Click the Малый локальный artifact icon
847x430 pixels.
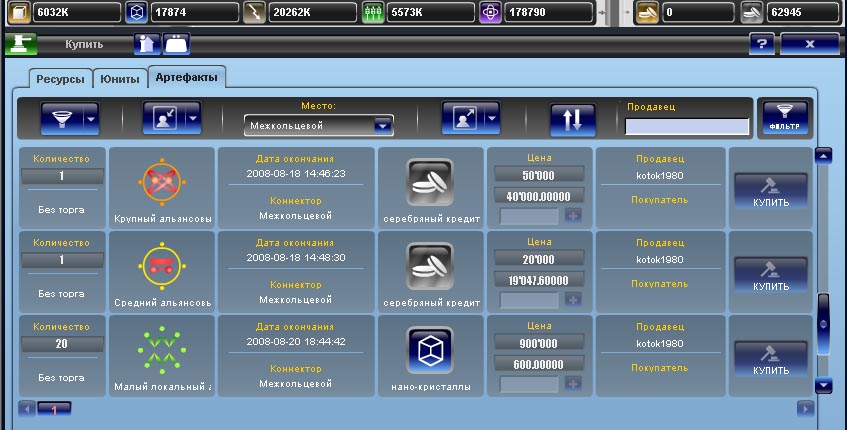pyautogui.click(x=161, y=349)
